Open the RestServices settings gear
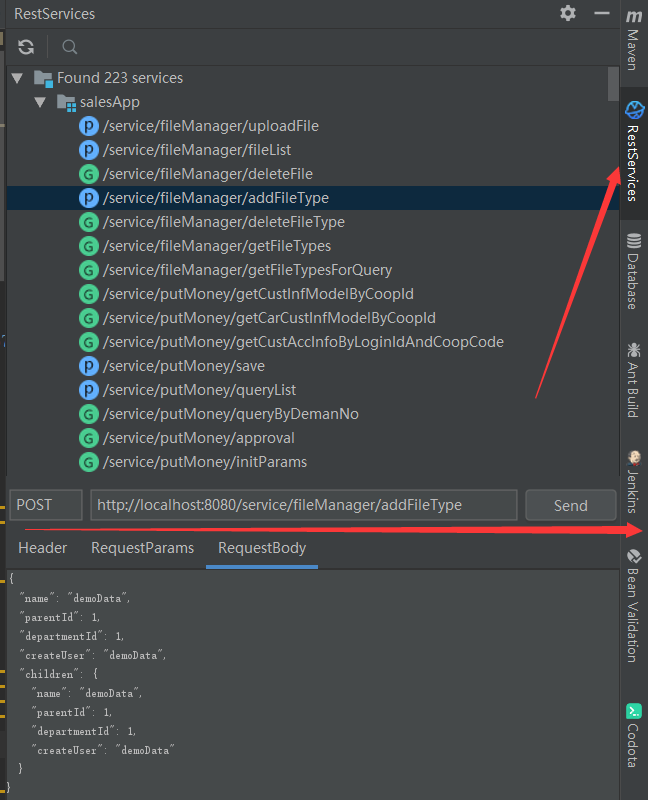The height and width of the screenshot is (800, 648). click(568, 13)
